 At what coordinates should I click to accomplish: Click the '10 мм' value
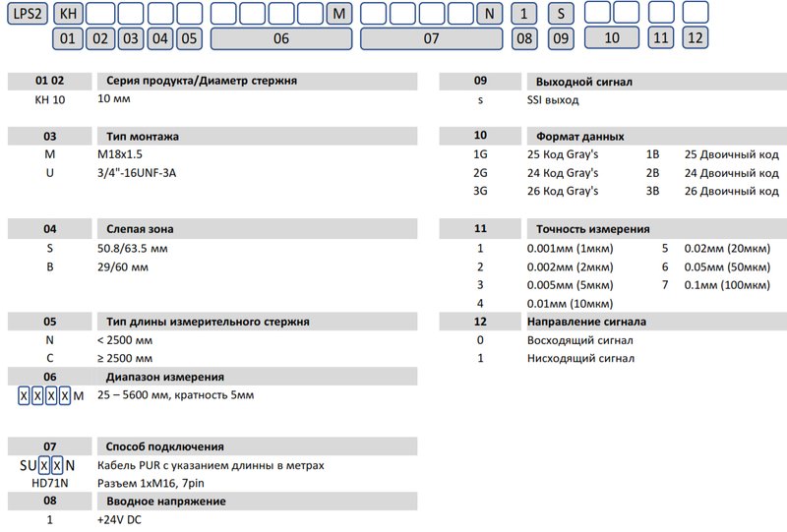tap(114, 98)
